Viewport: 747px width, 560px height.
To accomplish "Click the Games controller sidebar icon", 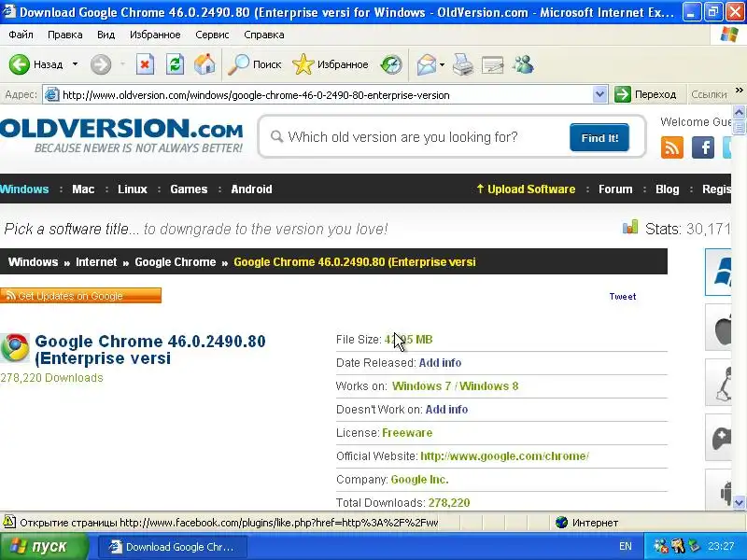I will click(718, 438).
